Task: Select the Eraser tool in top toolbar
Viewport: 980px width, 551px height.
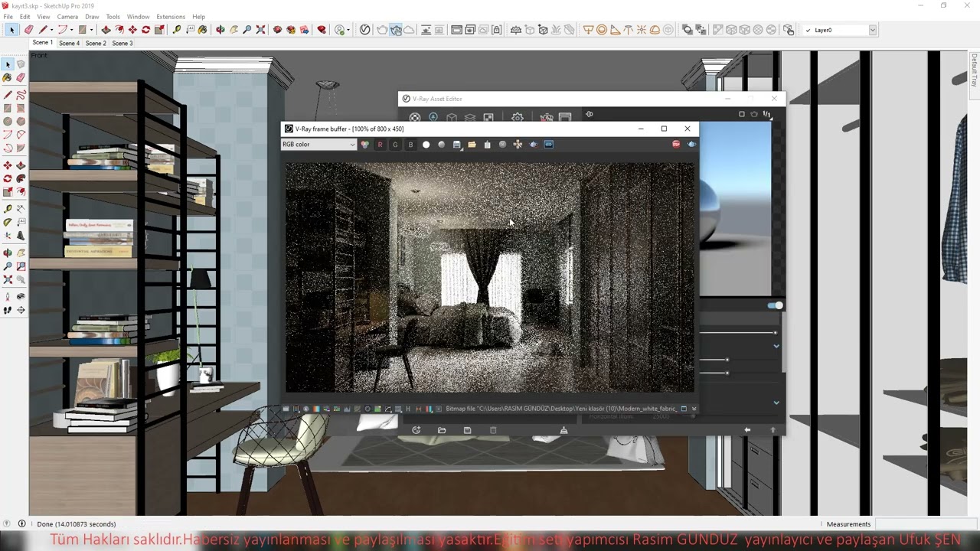Action: click(28, 30)
